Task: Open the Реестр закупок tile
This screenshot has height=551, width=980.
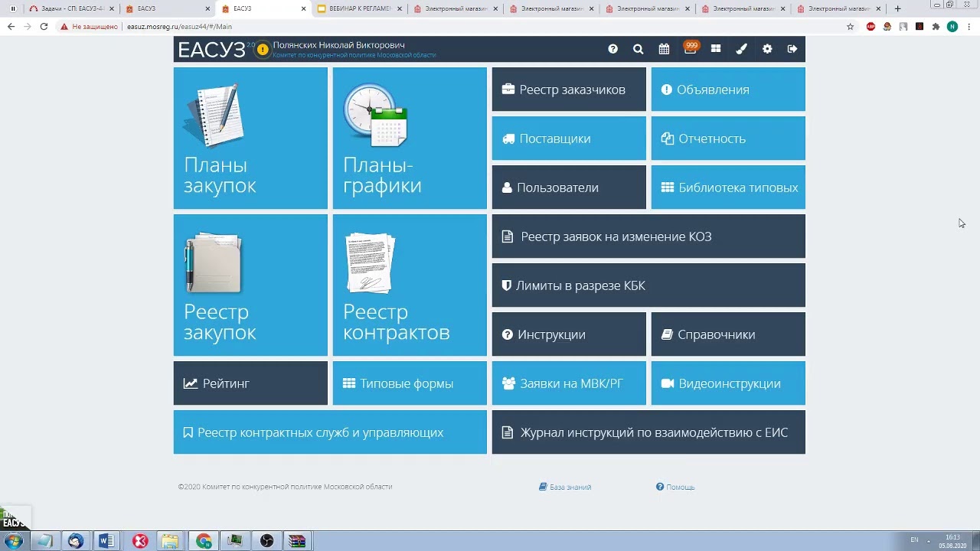Action: click(250, 285)
